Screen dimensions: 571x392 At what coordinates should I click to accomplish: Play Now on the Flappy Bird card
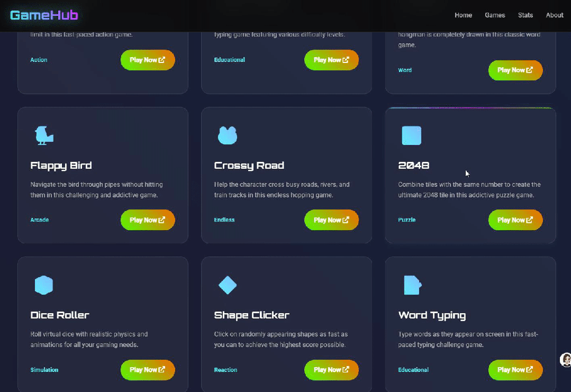tap(148, 220)
